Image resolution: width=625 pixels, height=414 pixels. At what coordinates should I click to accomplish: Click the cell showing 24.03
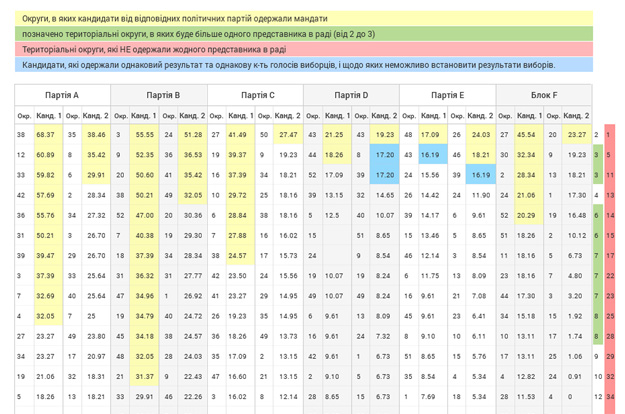(x=481, y=134)
